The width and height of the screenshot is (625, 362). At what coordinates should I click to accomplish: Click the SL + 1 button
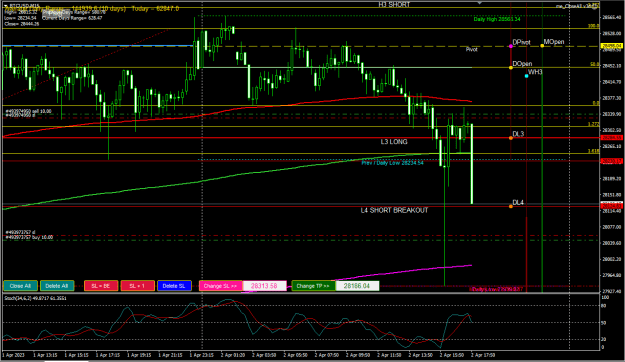point(138,286)
